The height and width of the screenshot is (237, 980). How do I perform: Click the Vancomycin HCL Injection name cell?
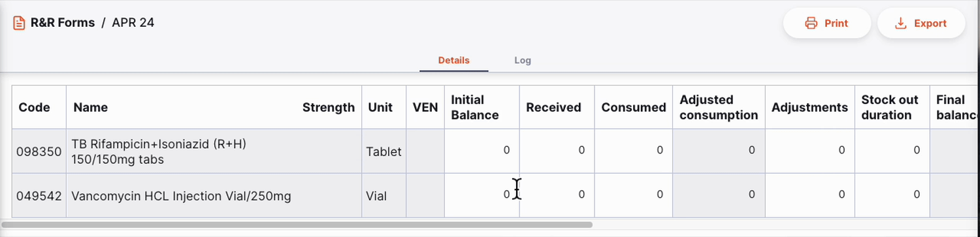click(x=214, y=195)
